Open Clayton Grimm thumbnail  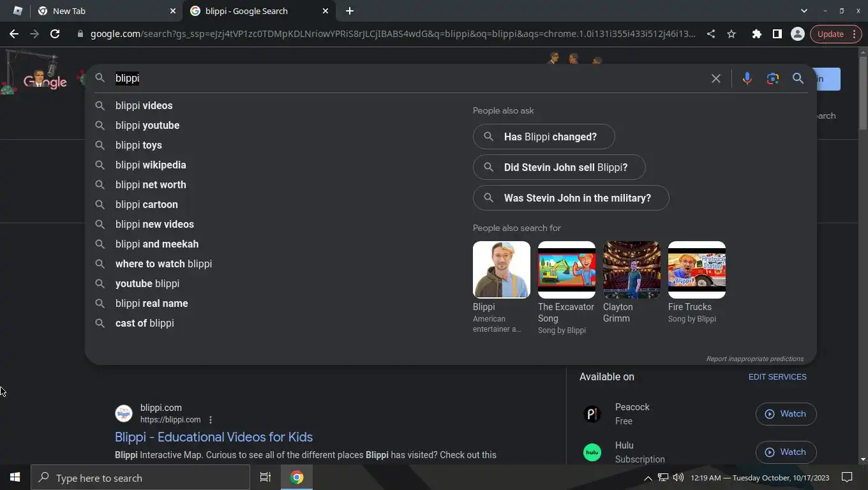632,269
